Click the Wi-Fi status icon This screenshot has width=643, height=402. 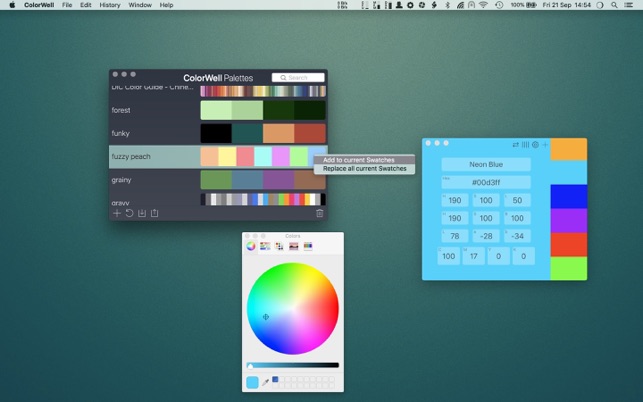tap(483, 5)
